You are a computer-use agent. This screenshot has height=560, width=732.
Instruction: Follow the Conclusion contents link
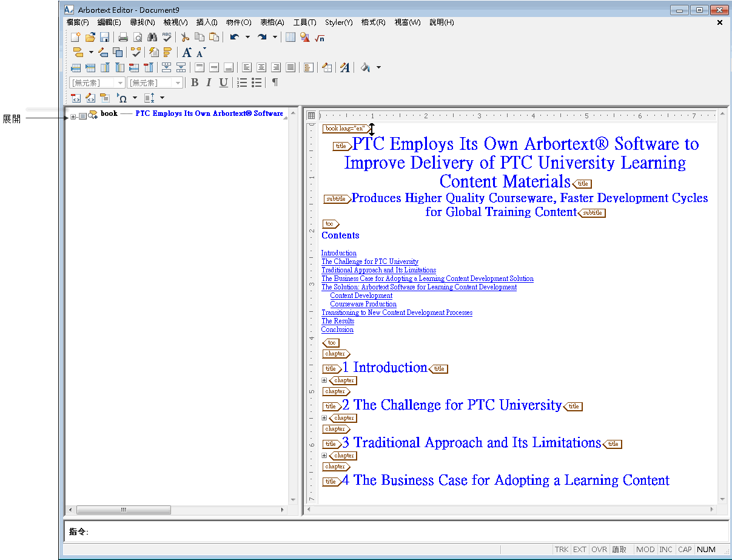337,329
